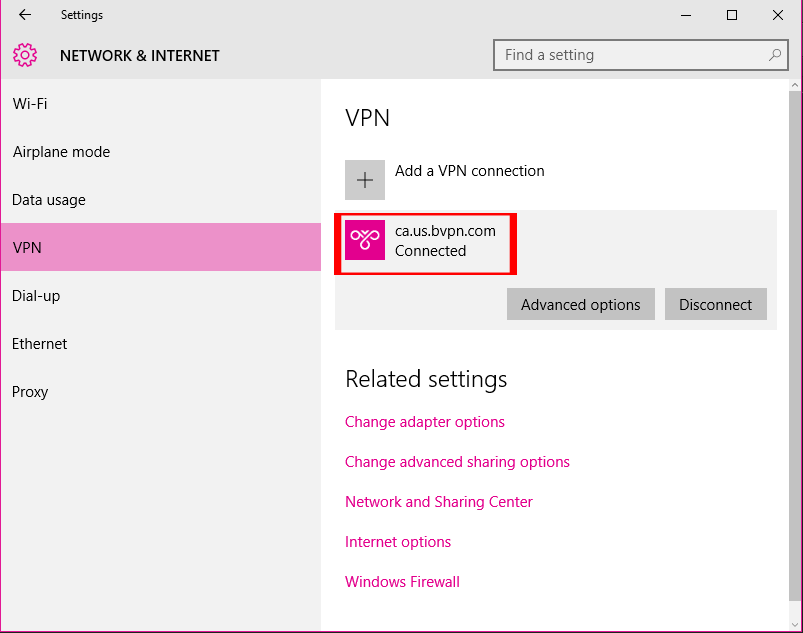Open Change adapter options link
803x633 pixels.
pyautogui.click(x=425, y=422)
